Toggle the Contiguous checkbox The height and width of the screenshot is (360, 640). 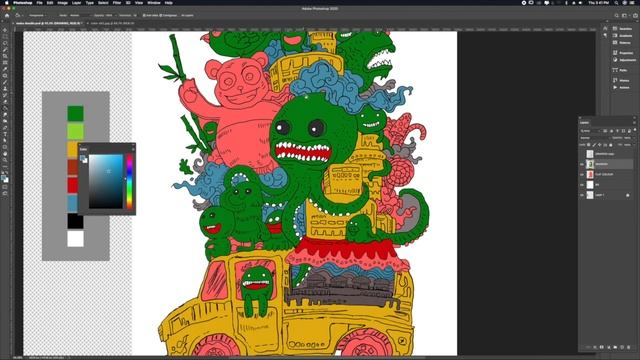tap(160, 16)
